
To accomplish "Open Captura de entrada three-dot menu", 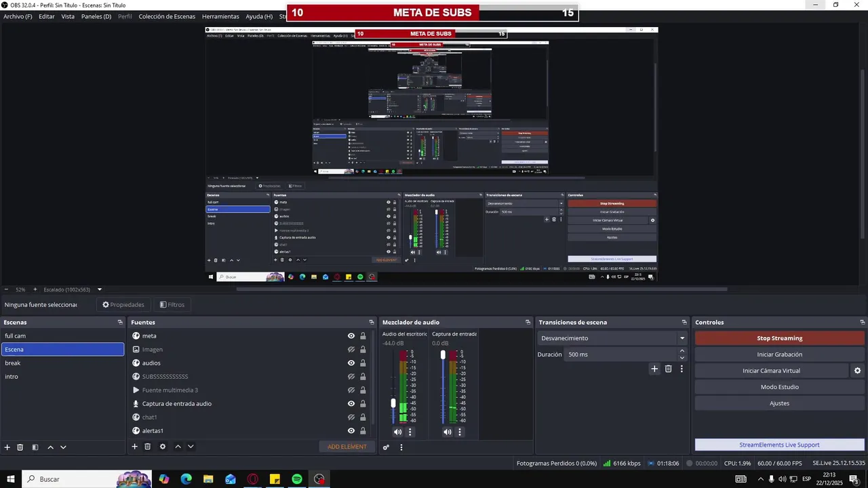I will point(460,432).
